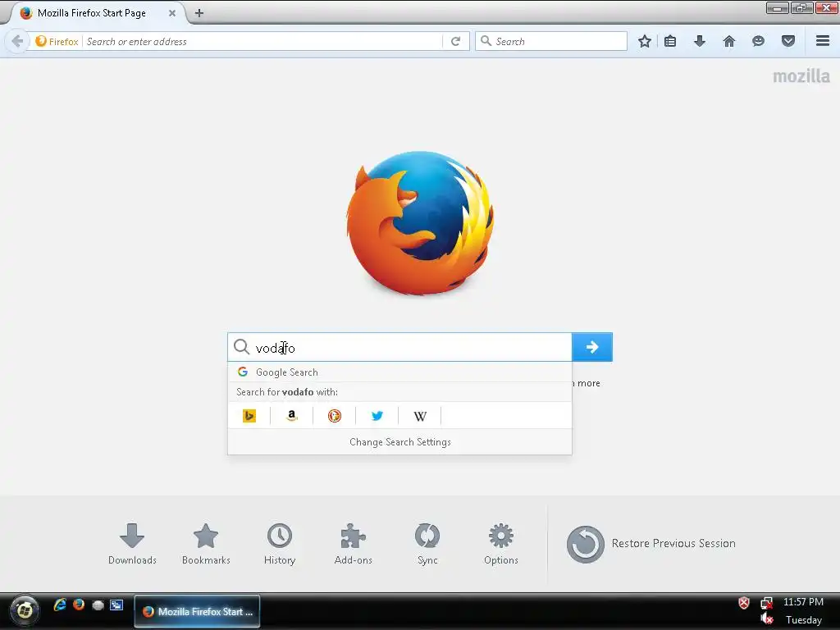This screenshot has width=840, height=630.
Task: Close the Mozilla Firefox Start Page tab
Action: coord(172,13)
